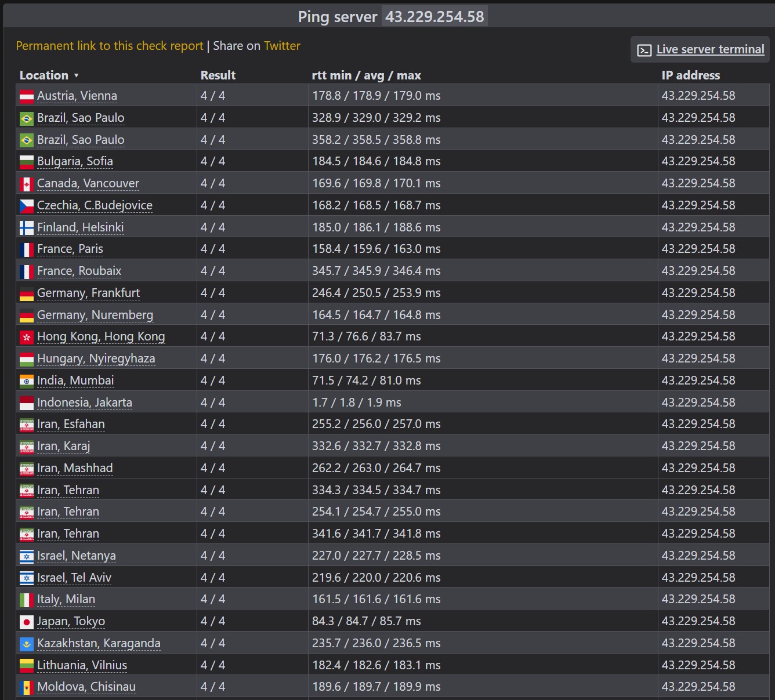
Task: Sort by the Location column arrow
Action: (x=76, y=76)
